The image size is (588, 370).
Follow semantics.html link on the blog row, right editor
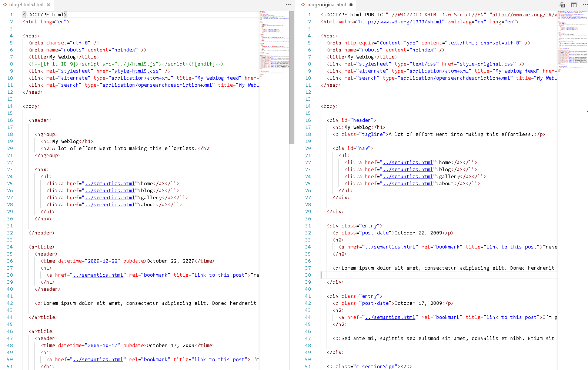pos(408,169)
